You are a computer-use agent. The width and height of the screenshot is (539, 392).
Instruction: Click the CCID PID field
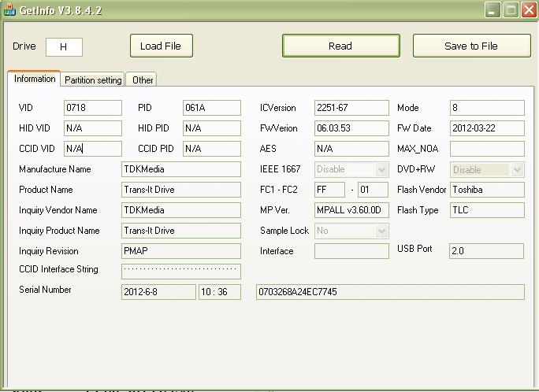212,149
